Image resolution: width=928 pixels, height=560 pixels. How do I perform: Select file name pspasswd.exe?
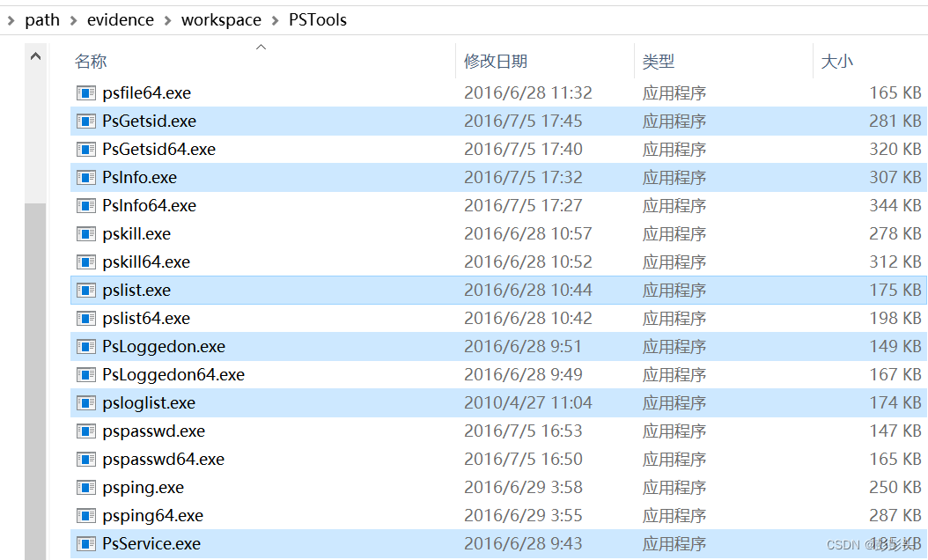click(x=153, y=431)
